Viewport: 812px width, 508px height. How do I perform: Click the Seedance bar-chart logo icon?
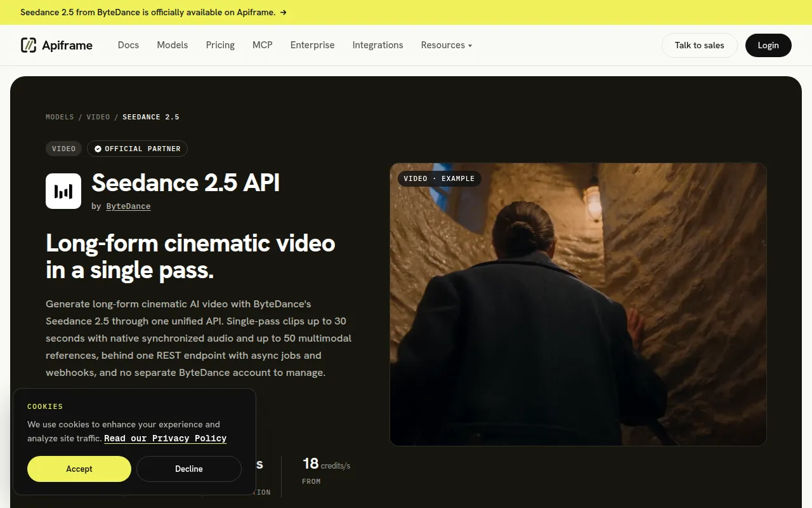pyautogui.click(x=63, y=191)
